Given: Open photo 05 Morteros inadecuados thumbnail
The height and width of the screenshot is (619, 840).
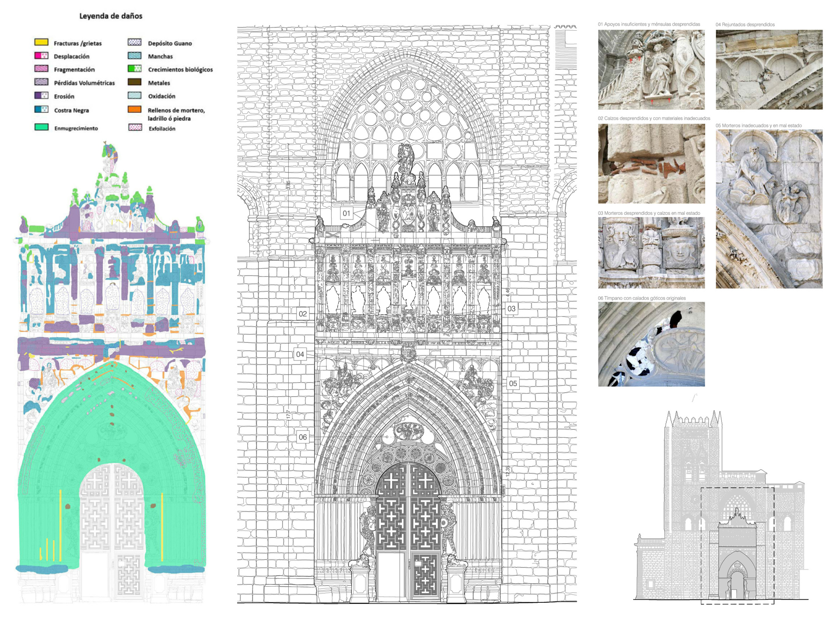Looking at the screenshot, I should coord(769,209).
